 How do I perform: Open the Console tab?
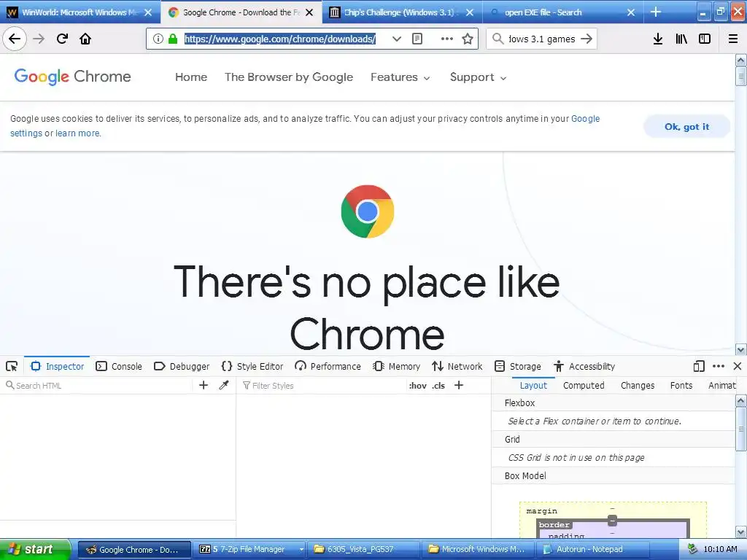point(119,366)
